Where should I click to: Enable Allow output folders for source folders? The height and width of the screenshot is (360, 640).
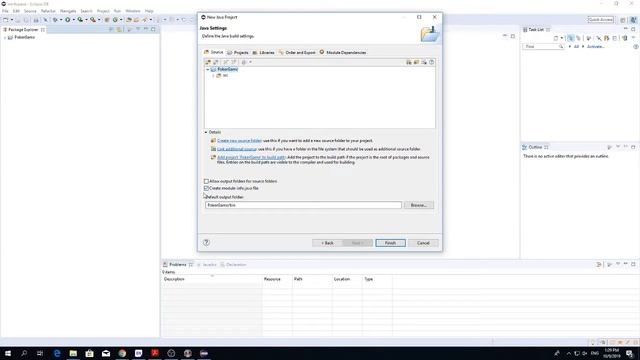(206, 181)
